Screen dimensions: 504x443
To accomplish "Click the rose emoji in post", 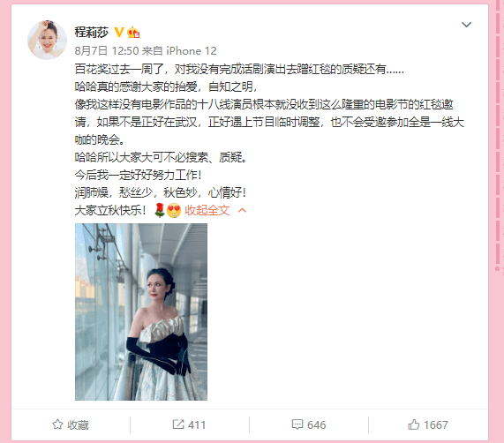I will tap(160, 210).
